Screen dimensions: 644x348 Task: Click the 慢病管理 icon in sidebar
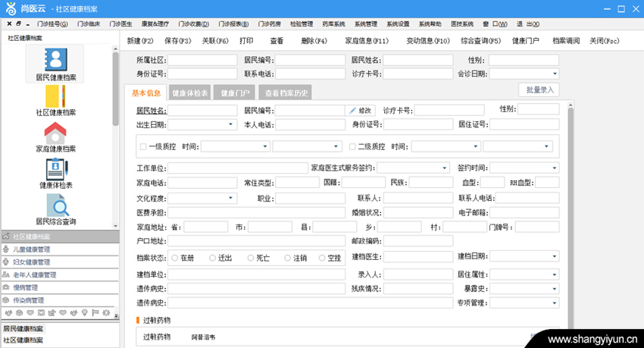[6, 287]
